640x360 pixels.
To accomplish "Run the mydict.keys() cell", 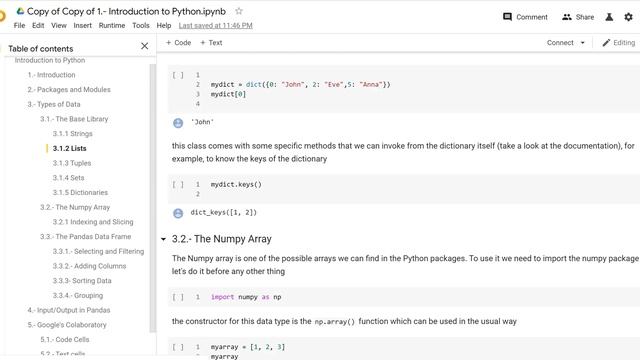I will [x=178, y=184].
